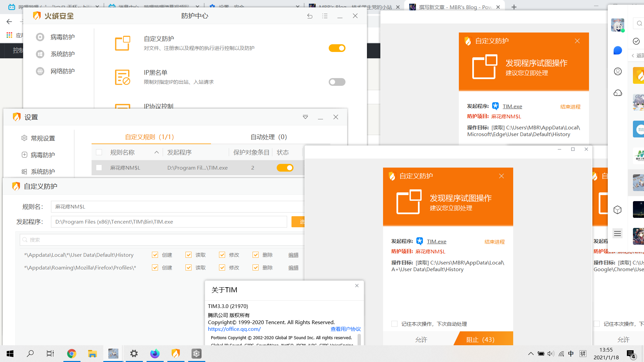Open the dropdown triangle in the 设置 title bar
644x362 pixels.
click(x=305, y=117)
